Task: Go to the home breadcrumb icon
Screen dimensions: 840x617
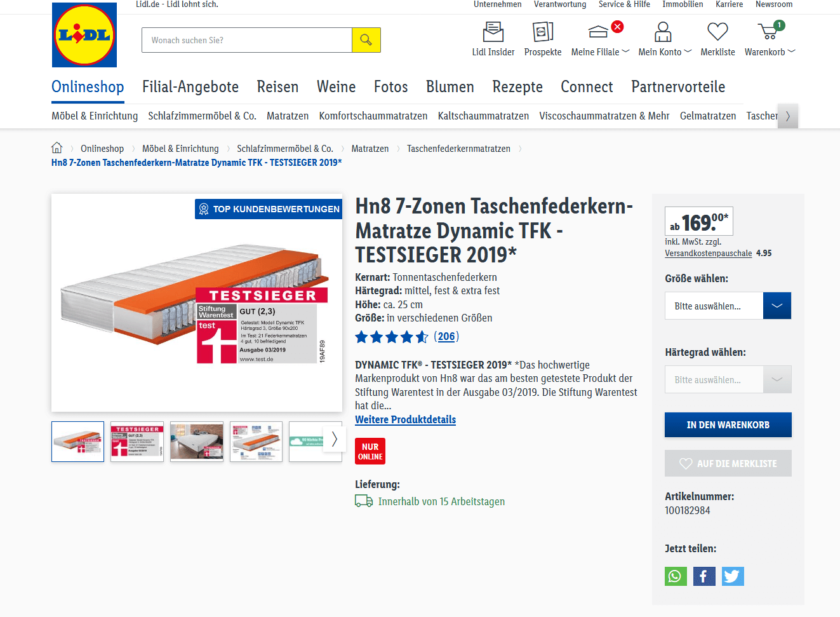Action: point(57,148)
